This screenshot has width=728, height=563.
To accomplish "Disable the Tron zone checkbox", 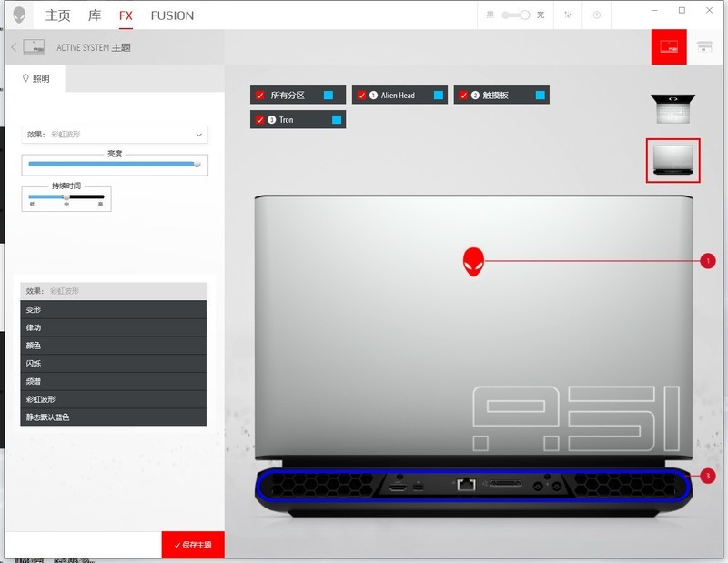I will pyautogui.click(x=260, y=119).
